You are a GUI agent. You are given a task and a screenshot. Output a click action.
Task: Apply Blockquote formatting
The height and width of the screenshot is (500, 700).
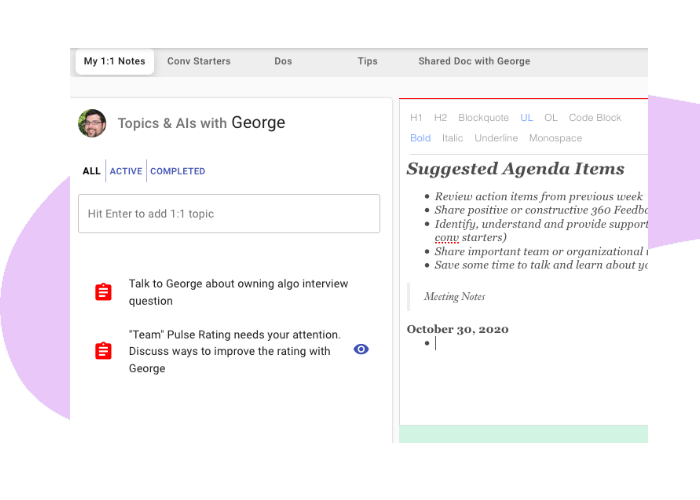tap(483, 117)
